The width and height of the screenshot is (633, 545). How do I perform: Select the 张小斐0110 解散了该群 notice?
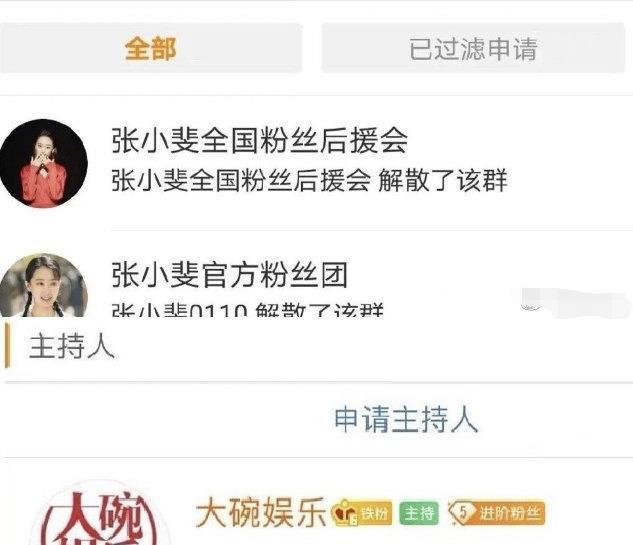(247, 310)
